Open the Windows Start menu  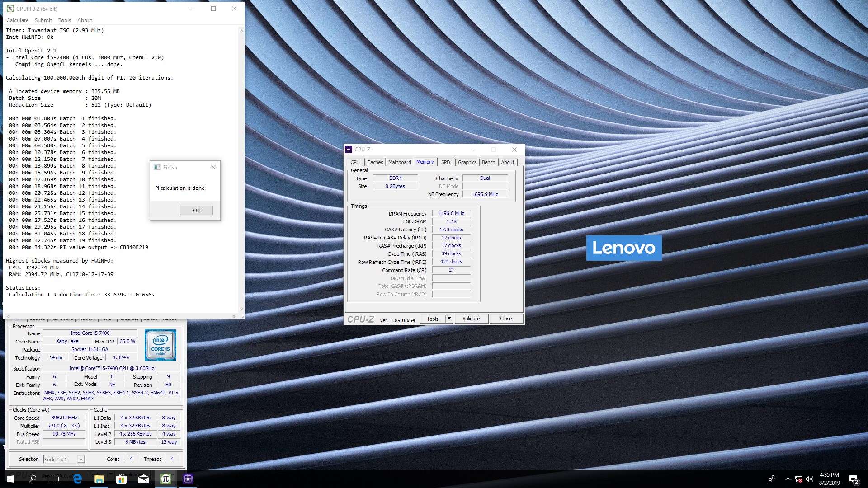tap(11, 479)
